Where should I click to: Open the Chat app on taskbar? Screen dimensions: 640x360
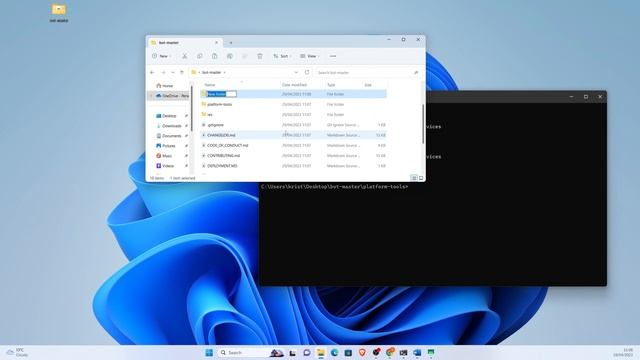point(307,353)
